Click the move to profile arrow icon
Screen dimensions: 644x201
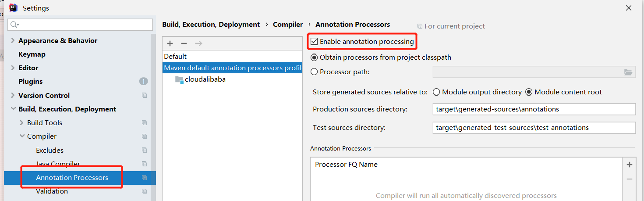(198, 43)
